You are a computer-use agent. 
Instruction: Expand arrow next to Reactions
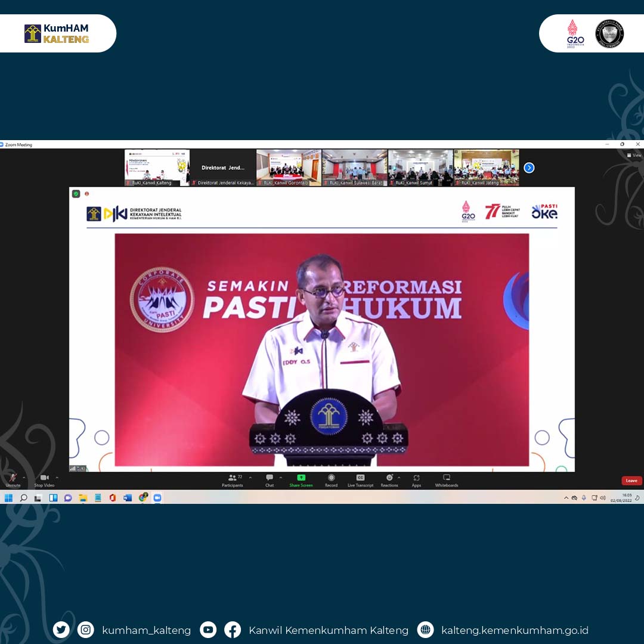[x=399, y=478]
